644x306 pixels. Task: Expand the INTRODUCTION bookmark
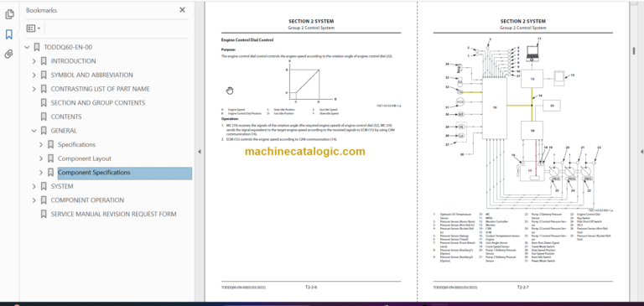(x=34, y=61)
